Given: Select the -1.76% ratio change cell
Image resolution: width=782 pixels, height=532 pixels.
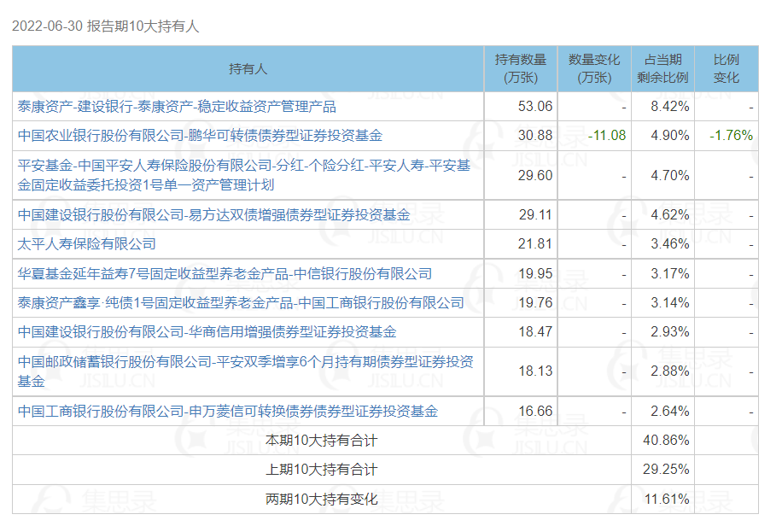Looking at the screenshot, I should pyautogui.click(x=731, y=136).
